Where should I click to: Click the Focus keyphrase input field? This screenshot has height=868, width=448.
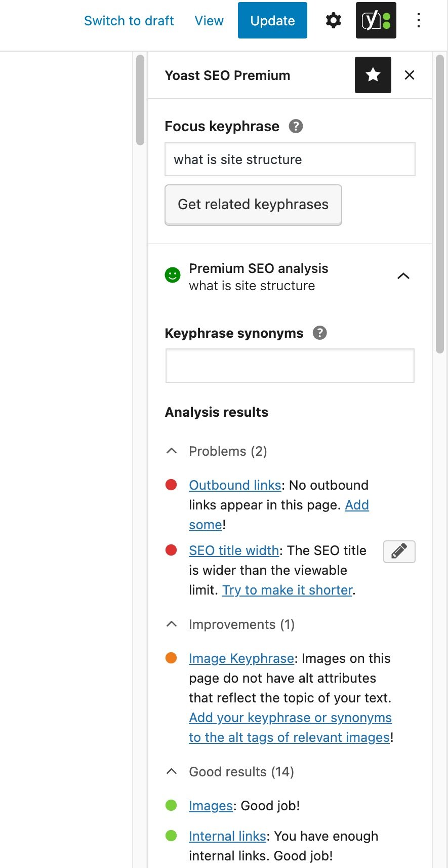click(x=290, y=160)
